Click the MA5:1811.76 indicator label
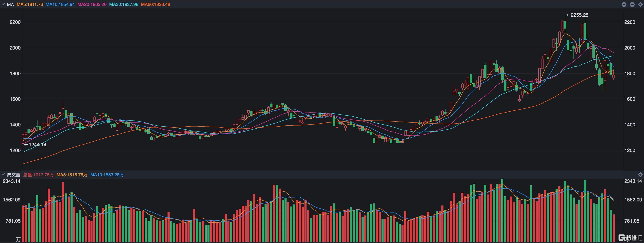The width and height of the screenshot is (644, 243). point(30,4)
